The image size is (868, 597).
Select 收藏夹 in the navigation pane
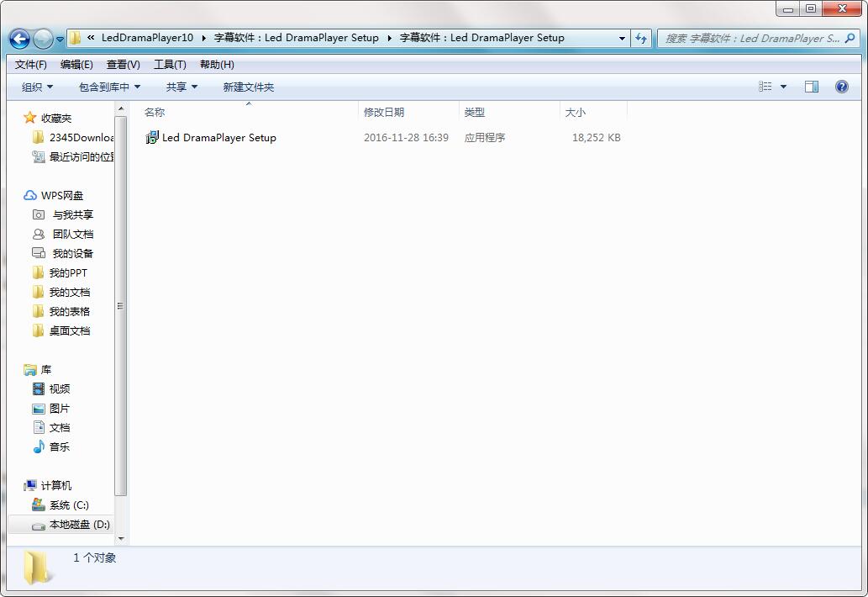point(56,118)
